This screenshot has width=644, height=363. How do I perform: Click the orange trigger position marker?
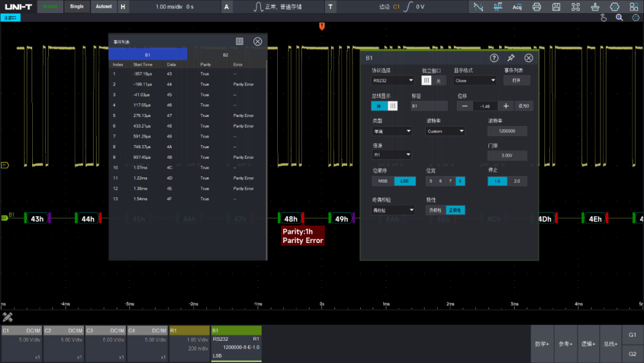click(321, 26)
